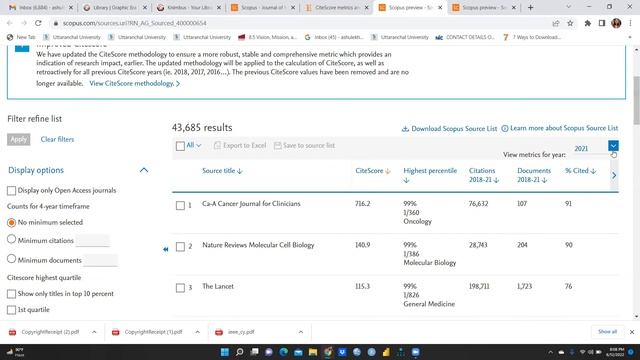This screenshot has height=360, width=640.
Task: Open Zoom app in the taskbar
Action: click(416, 352)
